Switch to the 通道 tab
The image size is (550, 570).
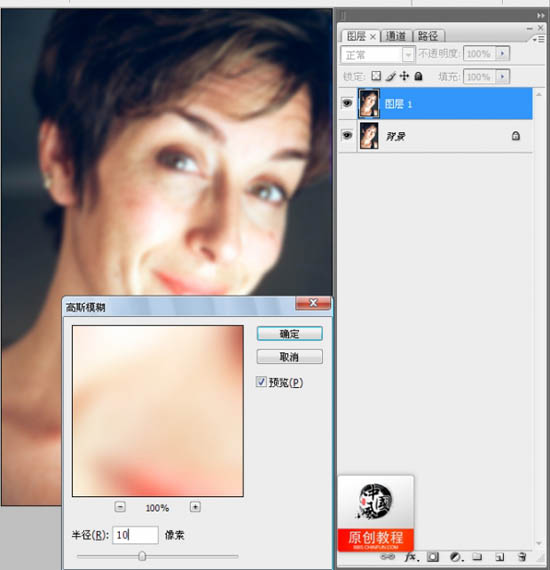coord(396,36)
